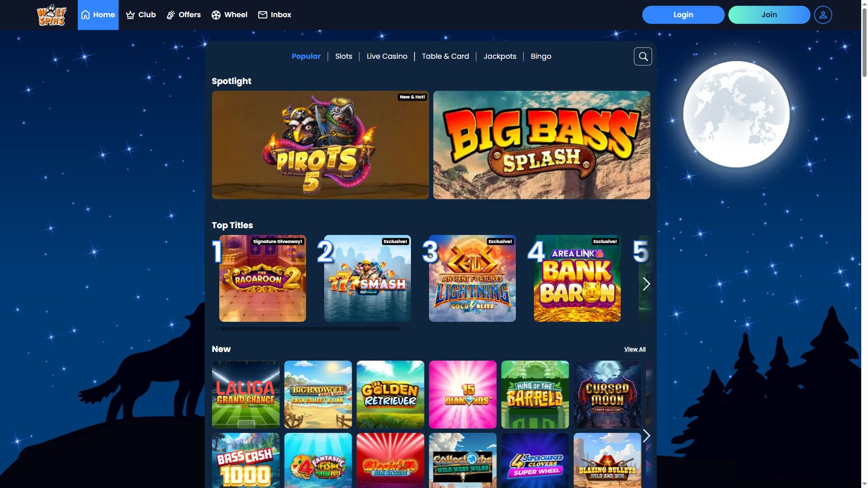The image size is (868, 488).
Task: Switch to Table & Card tab
Action: pyautogui.click(x=445, y=56)
